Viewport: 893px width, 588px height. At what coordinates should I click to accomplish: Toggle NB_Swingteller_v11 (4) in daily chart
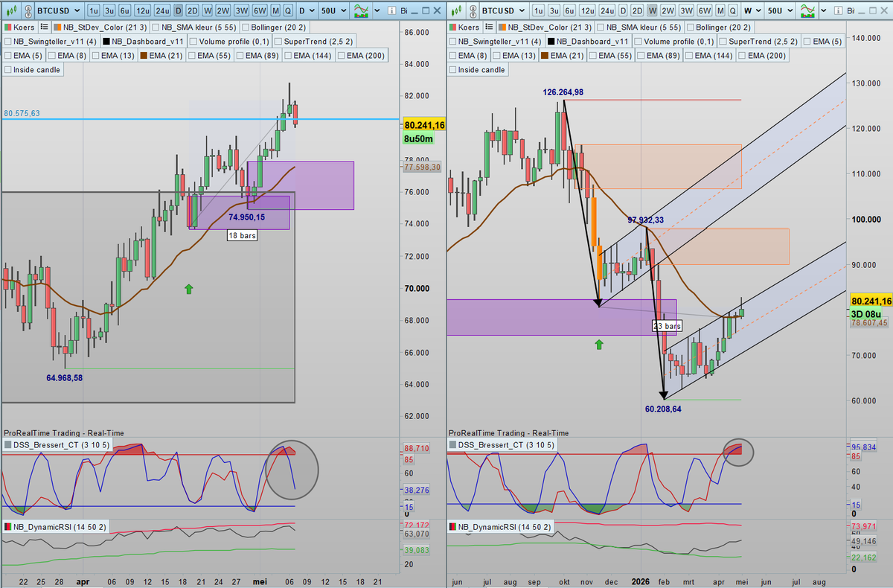(7, 42)
